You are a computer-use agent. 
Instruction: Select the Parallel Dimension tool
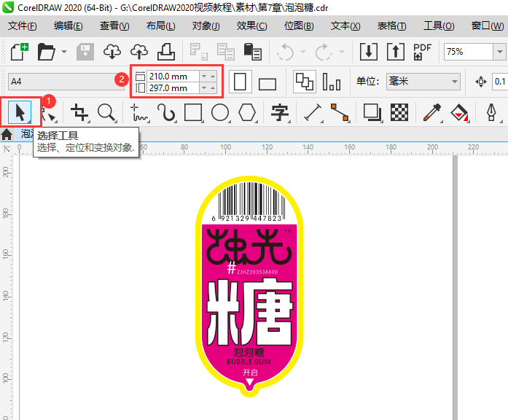[313, 112]
